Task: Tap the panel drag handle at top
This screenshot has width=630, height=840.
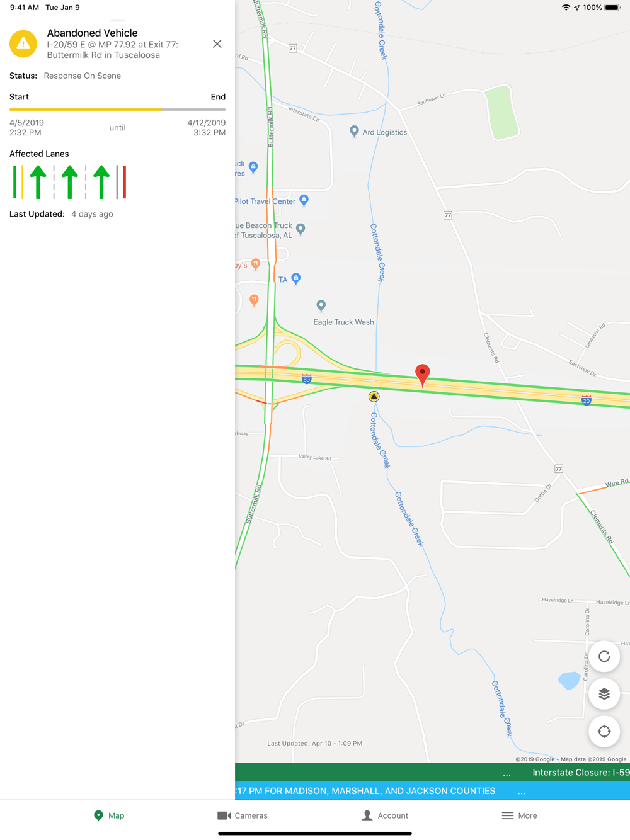Action: [x=117, y=20]
